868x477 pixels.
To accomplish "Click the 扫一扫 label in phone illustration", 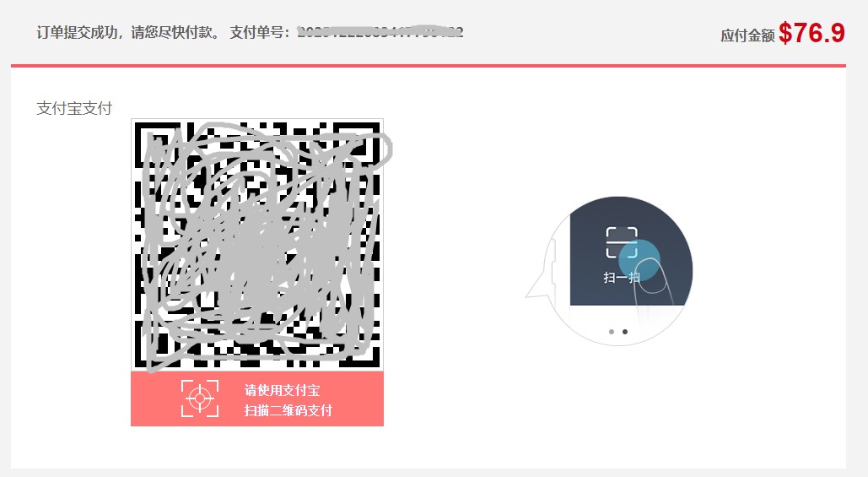I will pyautogui.click(x=621, y=277).
